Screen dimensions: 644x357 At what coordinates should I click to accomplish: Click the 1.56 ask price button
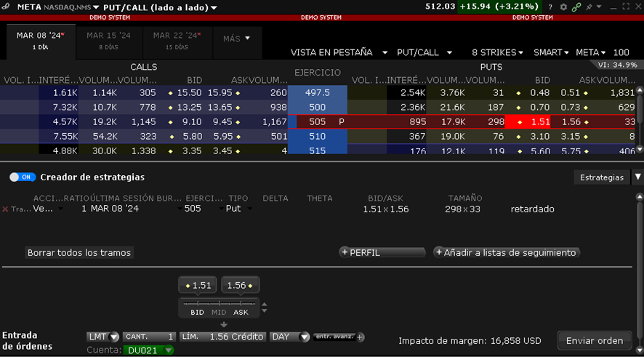click(241, 286)
